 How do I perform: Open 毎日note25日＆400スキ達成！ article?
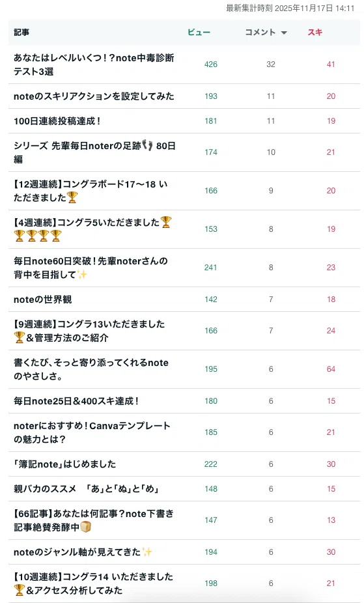[x=76, y=401]
